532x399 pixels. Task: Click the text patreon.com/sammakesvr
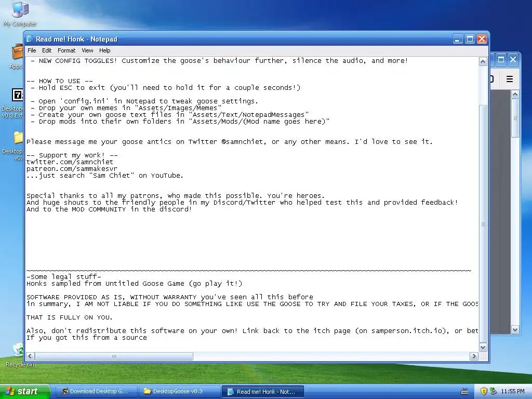pos(72,169)
